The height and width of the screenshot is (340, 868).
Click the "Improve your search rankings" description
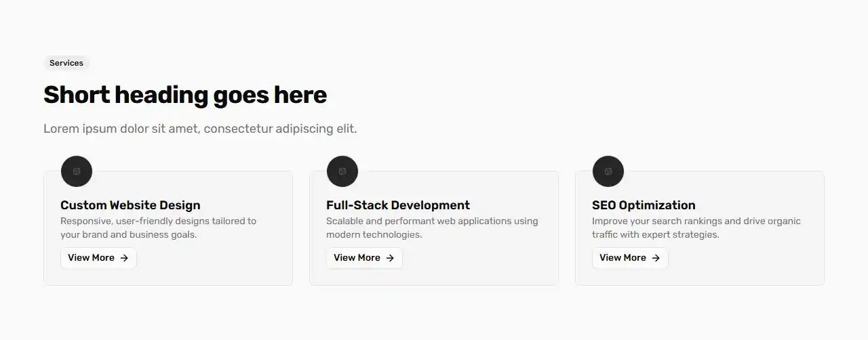(x=696, y=228)
